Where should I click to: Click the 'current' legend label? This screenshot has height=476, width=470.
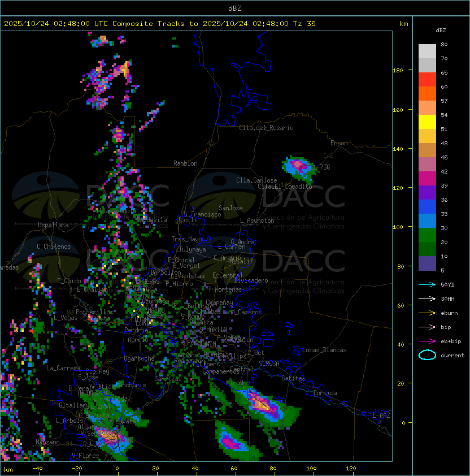452,356
